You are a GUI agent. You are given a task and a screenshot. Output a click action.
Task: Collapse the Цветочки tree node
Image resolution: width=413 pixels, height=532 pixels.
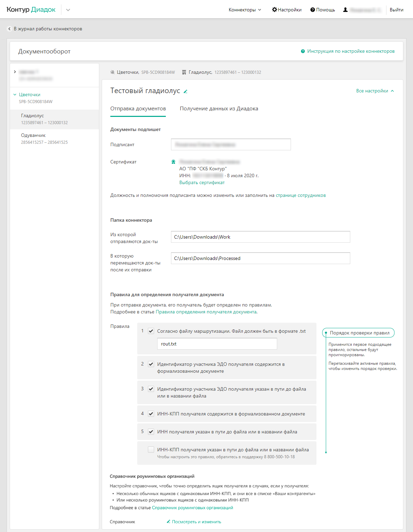(x=15, y=94)
